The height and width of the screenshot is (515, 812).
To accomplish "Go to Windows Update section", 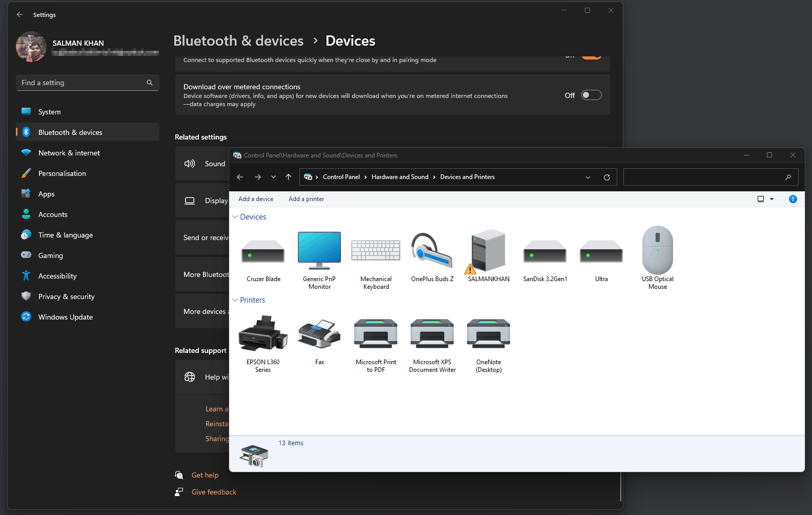I will (66, 317).
